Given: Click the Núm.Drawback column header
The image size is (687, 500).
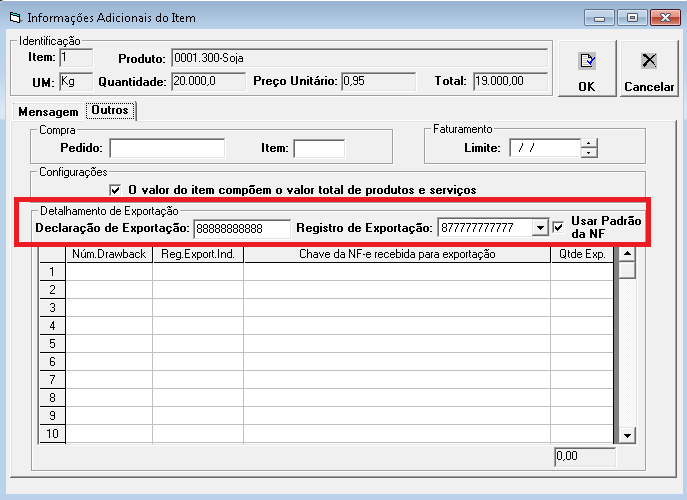Looking at the screenshot, I should (109, 254).
